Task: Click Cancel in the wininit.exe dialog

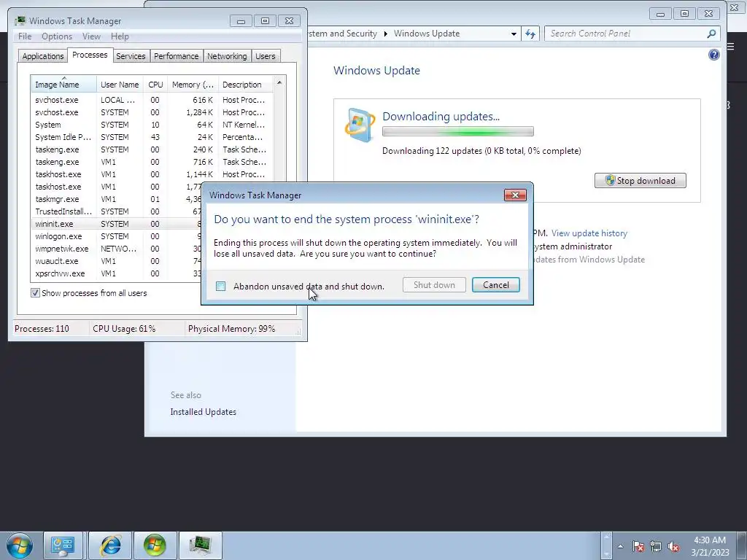Action: (495, 285)
